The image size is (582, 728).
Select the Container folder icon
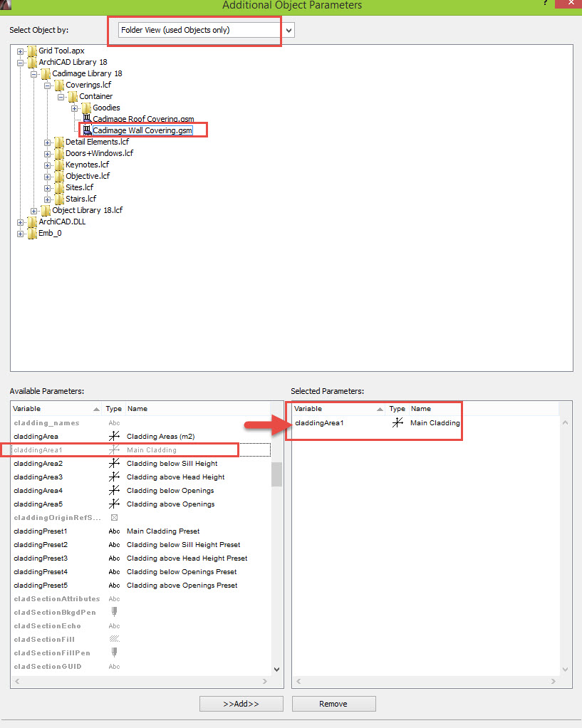point(73,96)
